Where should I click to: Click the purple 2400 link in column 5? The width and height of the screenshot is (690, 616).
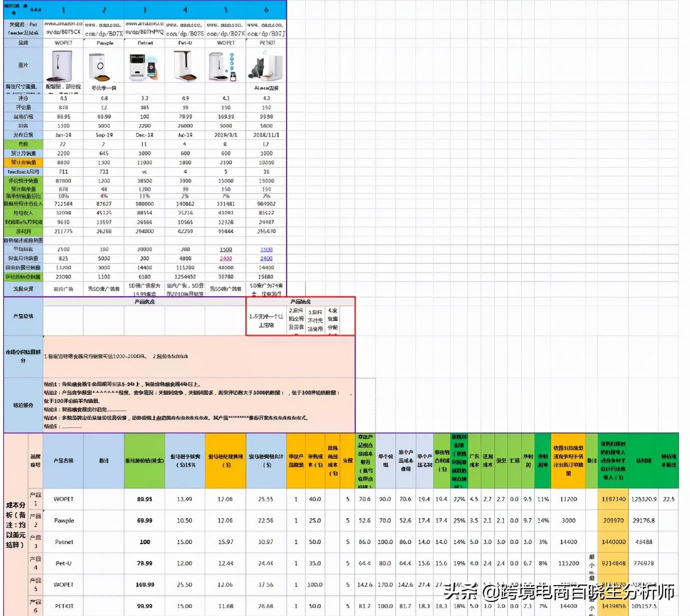226,259
